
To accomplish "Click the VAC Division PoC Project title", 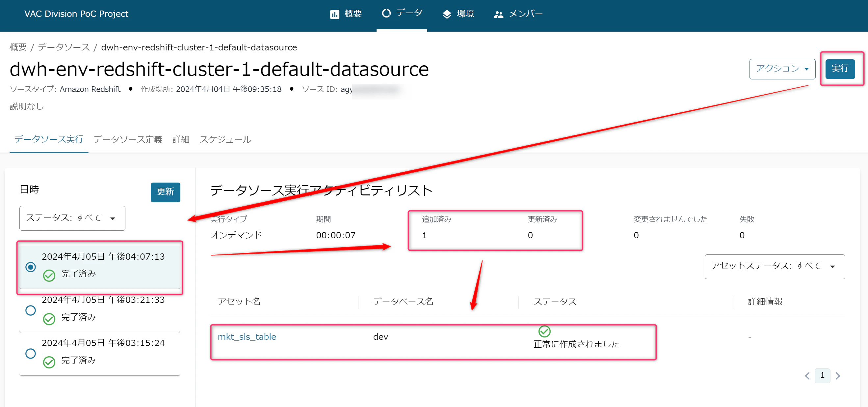I will [x=76, y=14].
